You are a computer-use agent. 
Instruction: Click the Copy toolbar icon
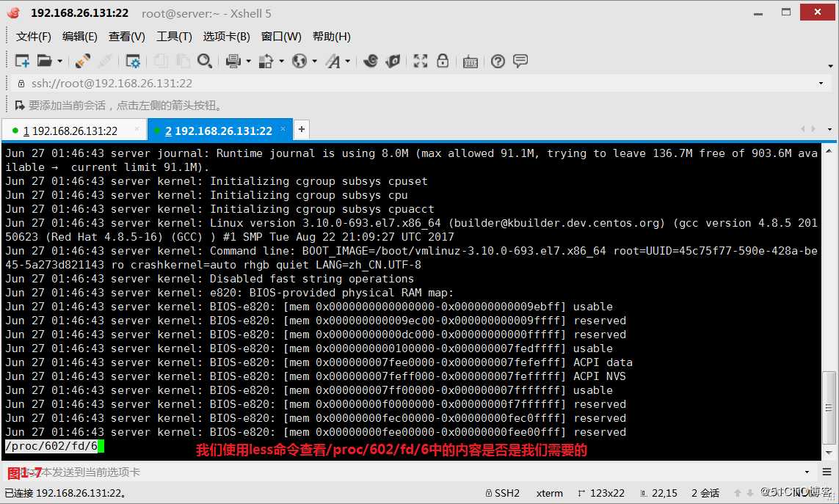click(x=161, y=61)
